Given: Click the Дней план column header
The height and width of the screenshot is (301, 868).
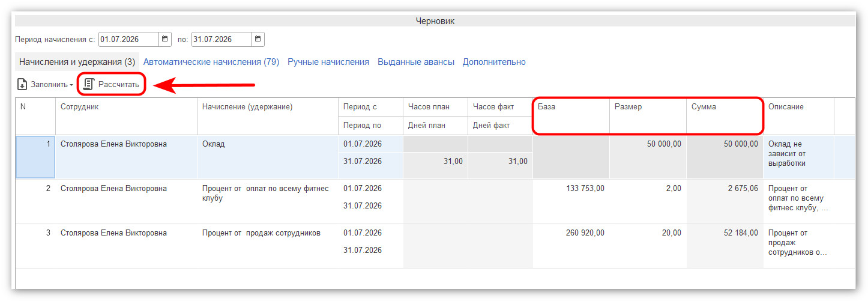Looking at the screenshot, I should [435, 126].
